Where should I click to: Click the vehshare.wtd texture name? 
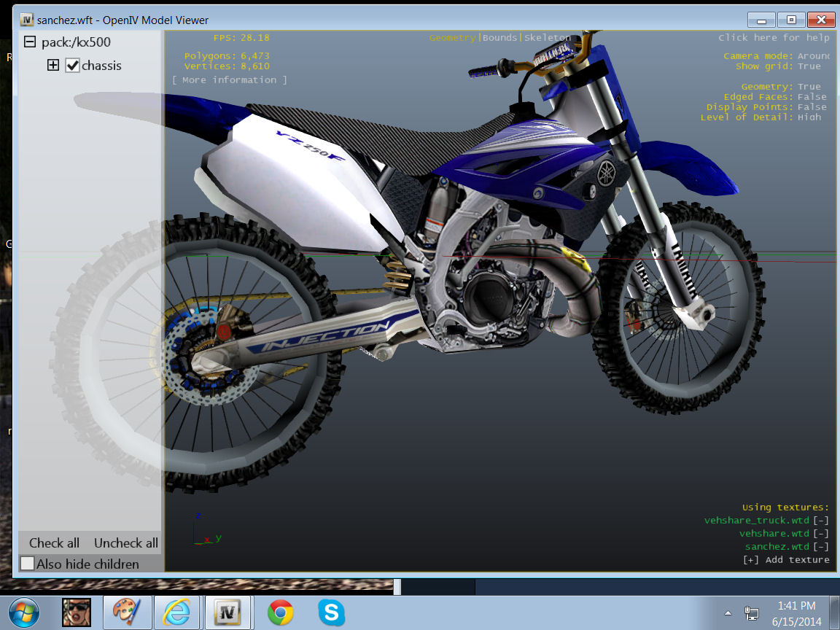tap(774, 534)
